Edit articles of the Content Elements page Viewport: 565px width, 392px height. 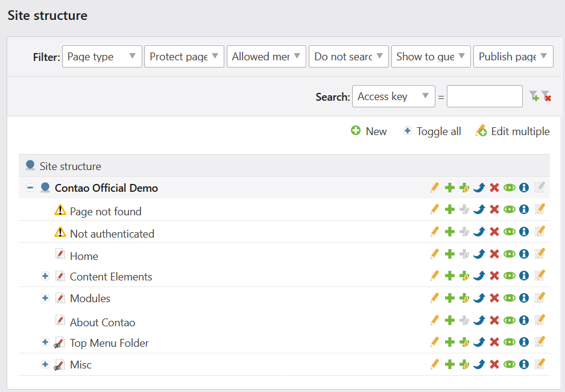[540, 276]
